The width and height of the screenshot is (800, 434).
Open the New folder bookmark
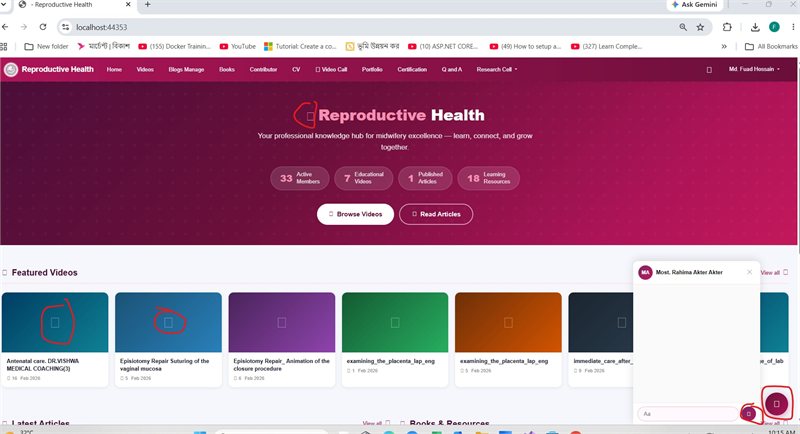coord(46,46)
